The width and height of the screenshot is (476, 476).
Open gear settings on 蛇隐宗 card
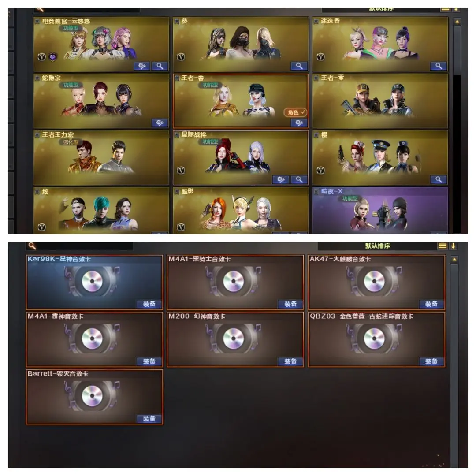[x=160, y=123]
